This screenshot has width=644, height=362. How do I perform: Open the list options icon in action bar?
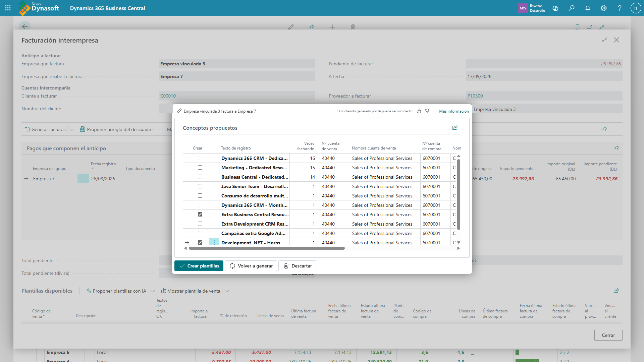[x=616, y=129]
